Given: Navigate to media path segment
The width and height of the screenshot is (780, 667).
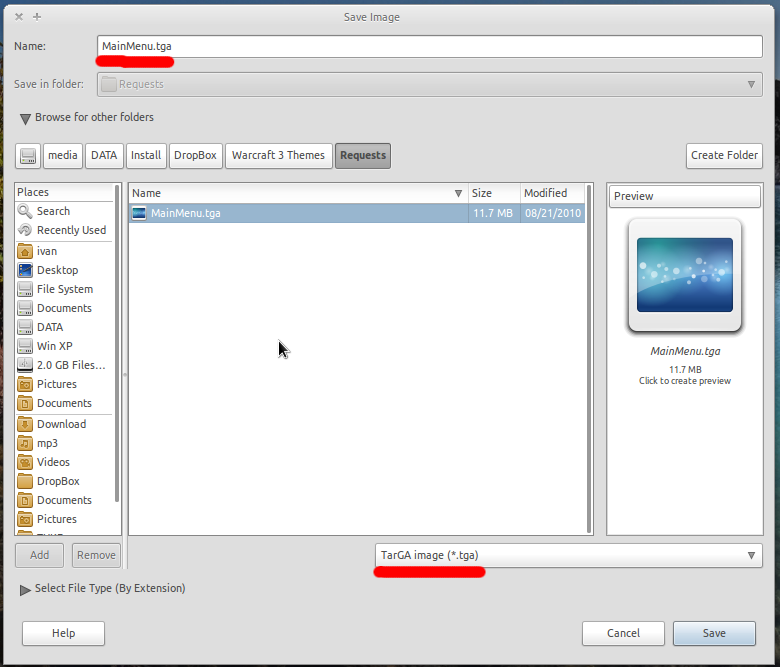Looking at the screenshot, I should pyautogui.click(x=63, y=156).
